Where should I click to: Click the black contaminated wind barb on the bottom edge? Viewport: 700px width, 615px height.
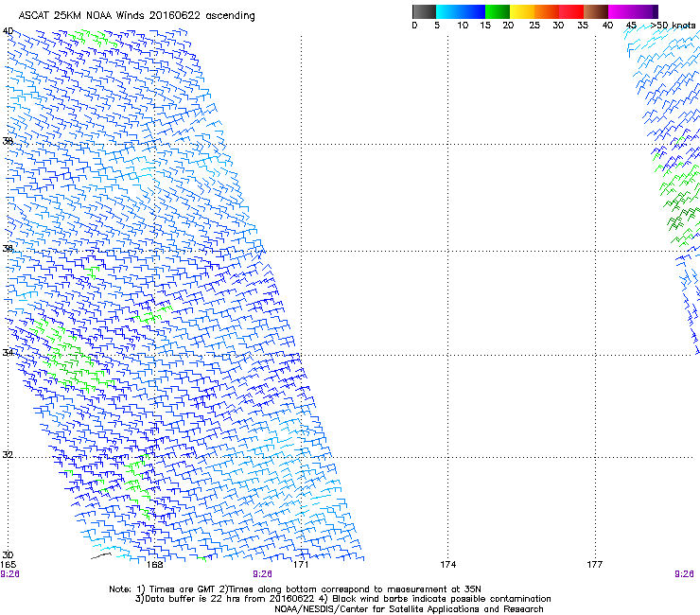coord(101,555)
